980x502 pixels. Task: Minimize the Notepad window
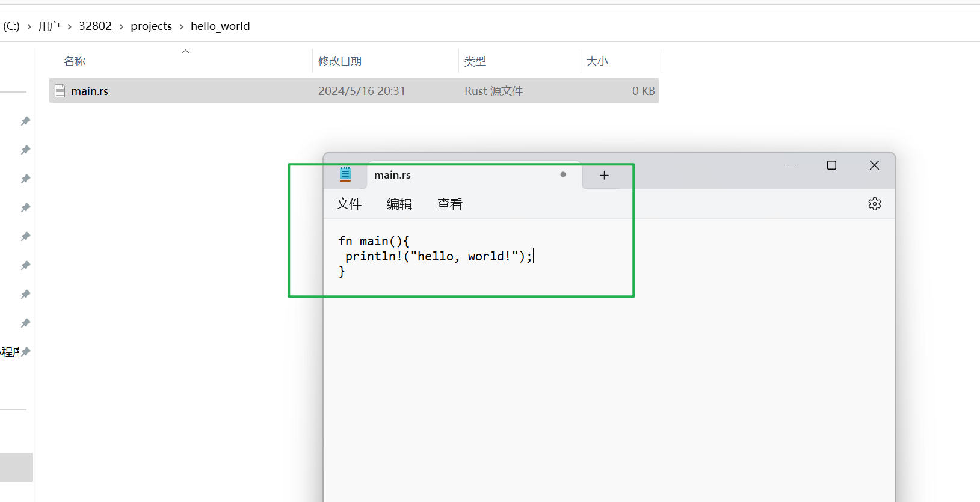click(x=790, y=165)
